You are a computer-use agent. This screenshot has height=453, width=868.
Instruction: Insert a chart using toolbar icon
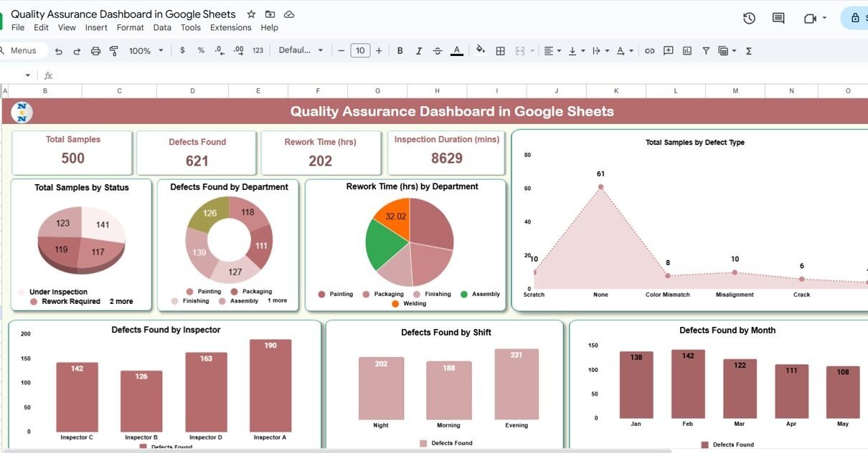[687, 51]
